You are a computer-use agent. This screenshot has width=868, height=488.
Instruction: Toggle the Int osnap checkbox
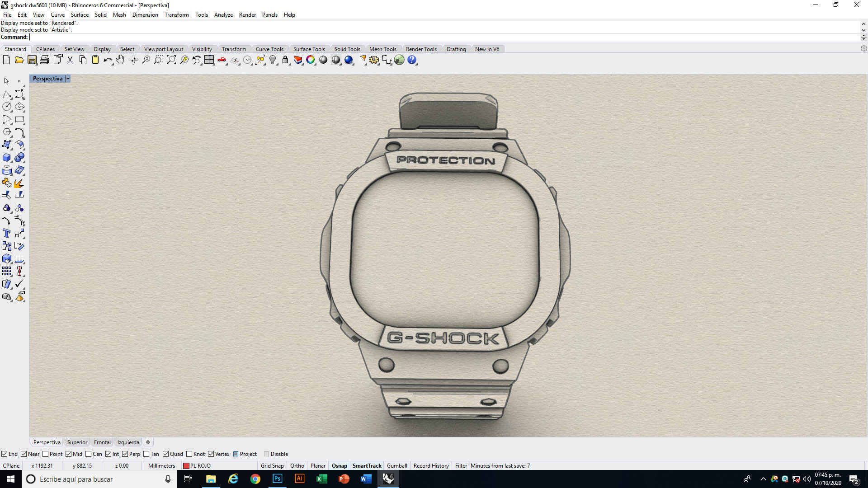point(108,454)
